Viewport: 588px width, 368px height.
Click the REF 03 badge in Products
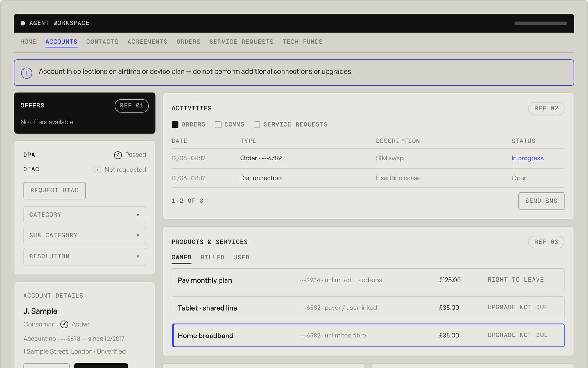coord(546,242)
